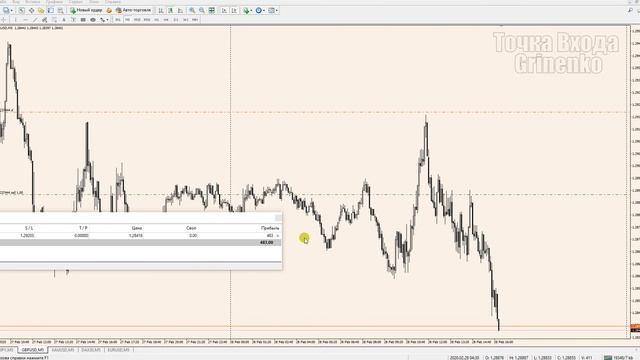Open the Вставка menu
The width and height of the screenshot is (640, 360).
(33, 2)
